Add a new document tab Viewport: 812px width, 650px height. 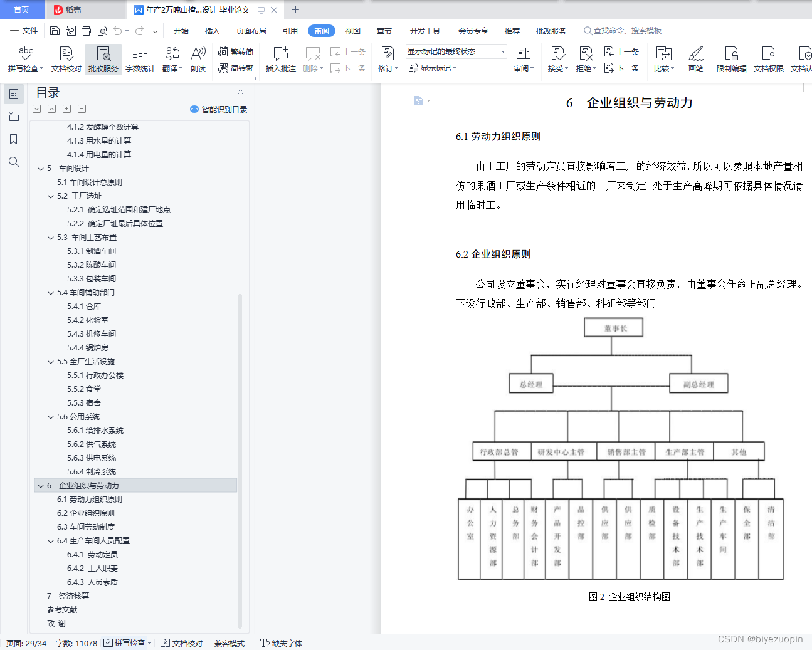[x=295, y=9]
